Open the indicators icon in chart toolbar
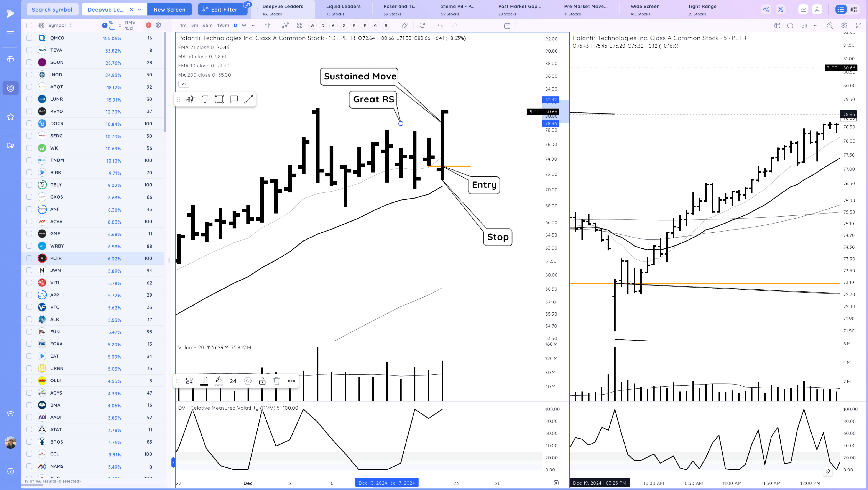Image resolution: width=868 pixels, height=490 pixels. (285, 25)
